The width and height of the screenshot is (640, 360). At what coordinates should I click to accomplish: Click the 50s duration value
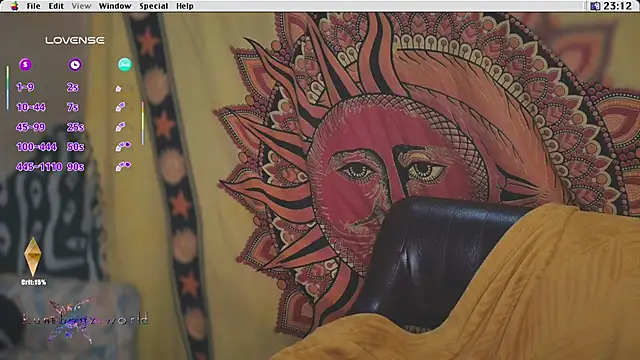pos(76,147)
